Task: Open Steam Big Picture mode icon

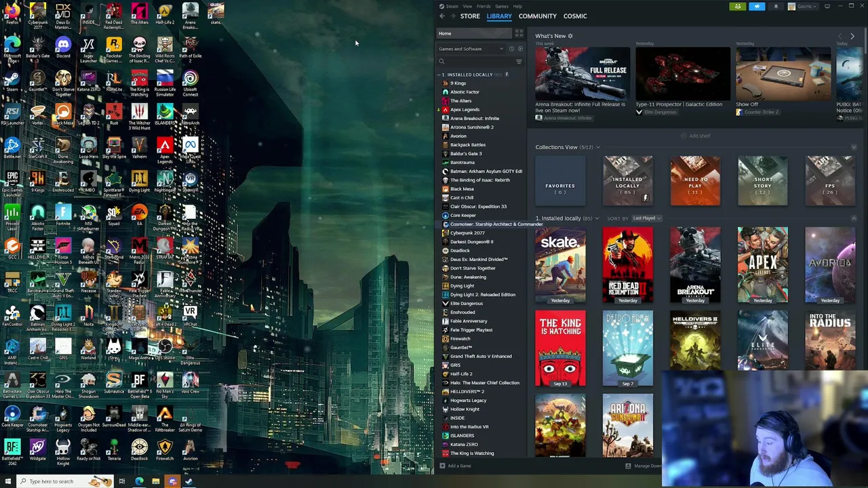Action: coord(827,6)
